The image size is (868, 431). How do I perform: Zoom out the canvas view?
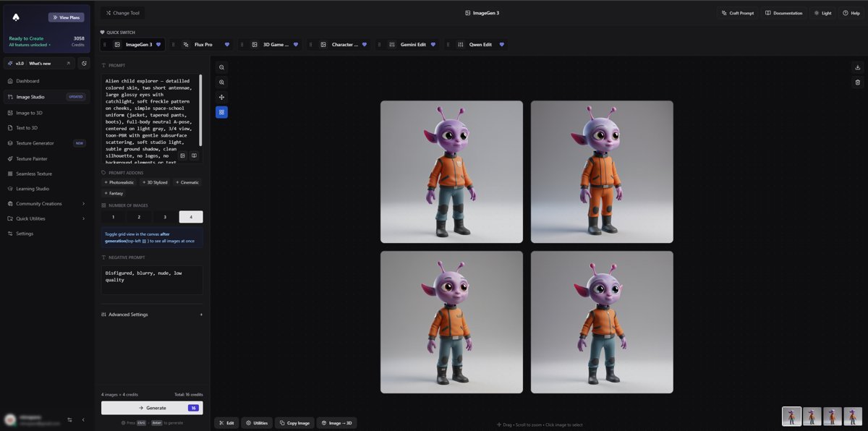(221, 67)
